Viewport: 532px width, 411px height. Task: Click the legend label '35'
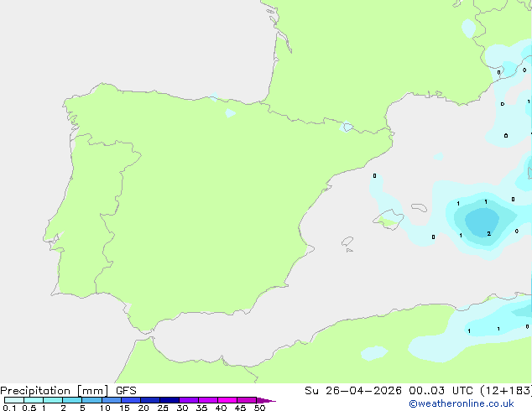point(201,408)
